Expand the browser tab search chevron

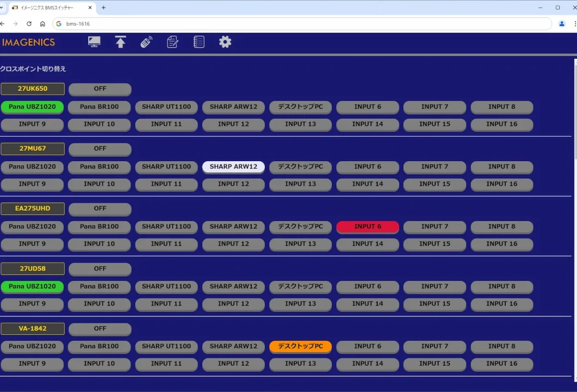[2, 8]
